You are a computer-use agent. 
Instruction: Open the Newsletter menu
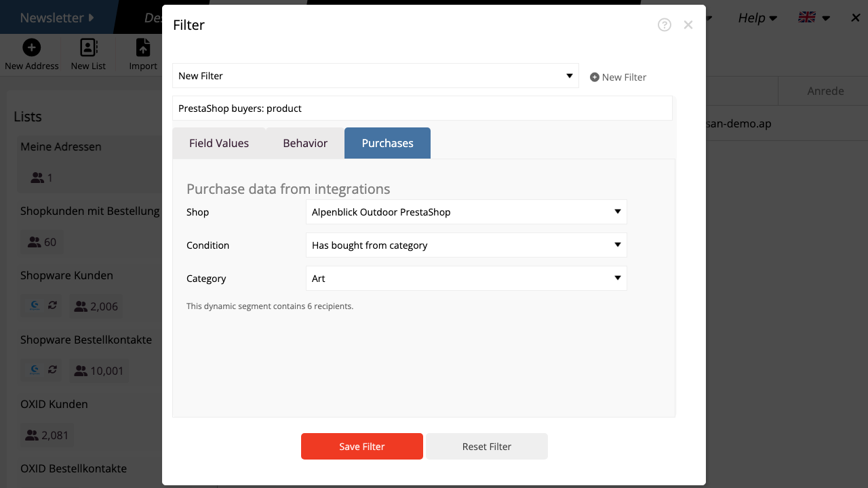57,18
